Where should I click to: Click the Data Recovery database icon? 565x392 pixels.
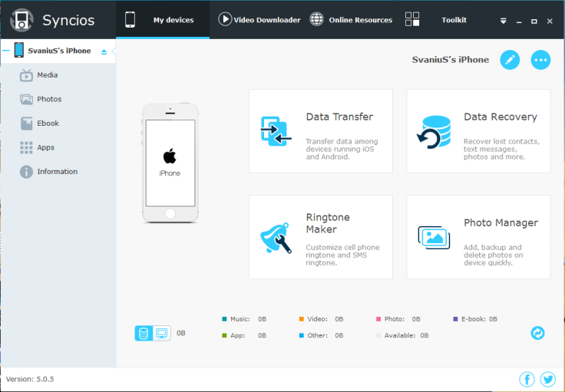click(x=434, y=130)
